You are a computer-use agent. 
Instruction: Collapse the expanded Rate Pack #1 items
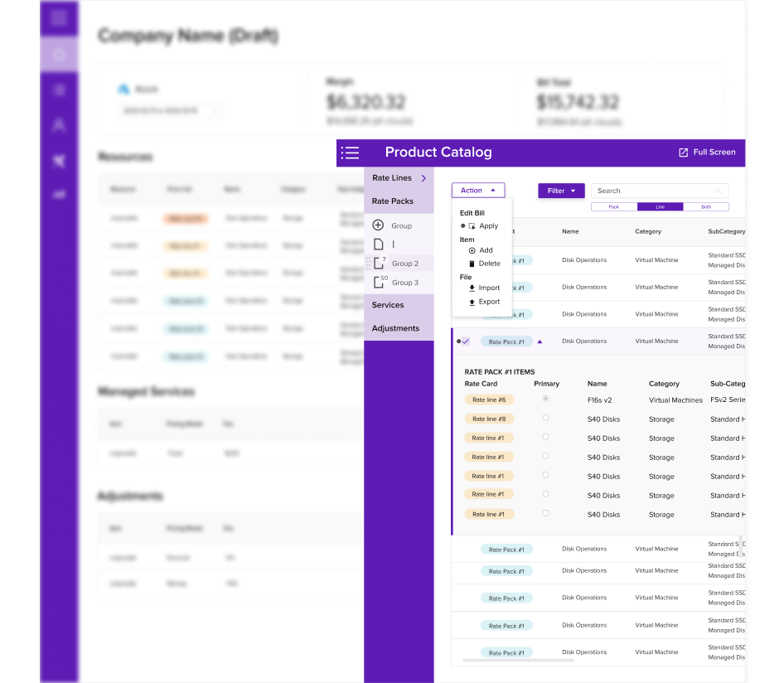coord(540,341)
